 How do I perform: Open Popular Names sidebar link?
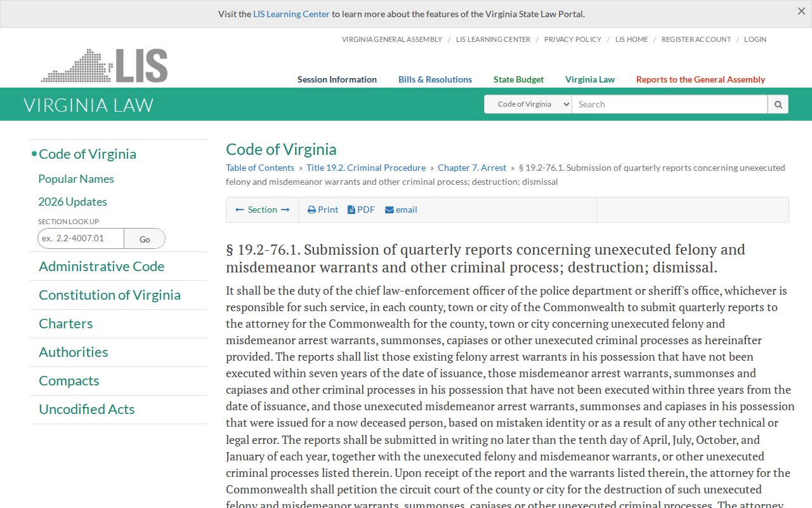76,179
